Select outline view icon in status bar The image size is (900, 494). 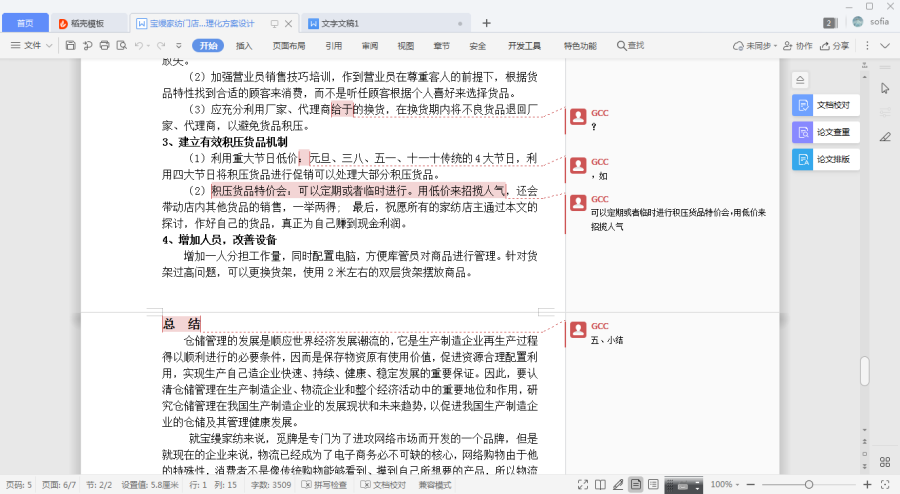pyautogui.click(x=653, y=485)
